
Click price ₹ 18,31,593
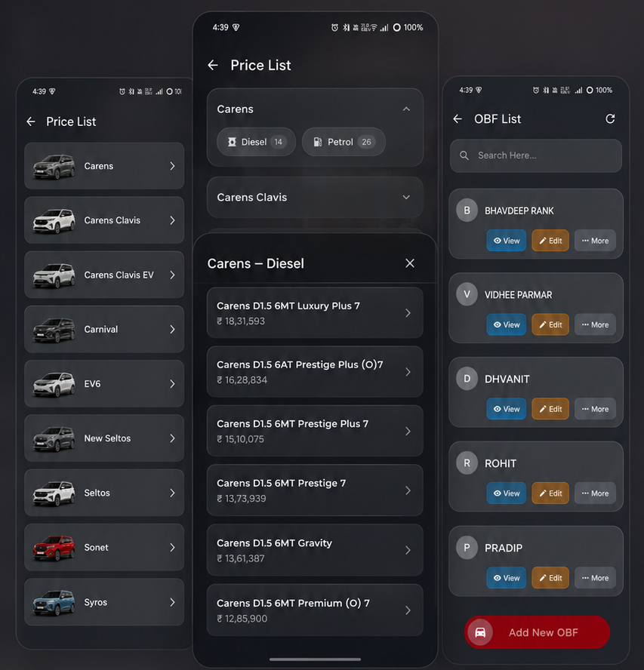(x=241, y=321)
